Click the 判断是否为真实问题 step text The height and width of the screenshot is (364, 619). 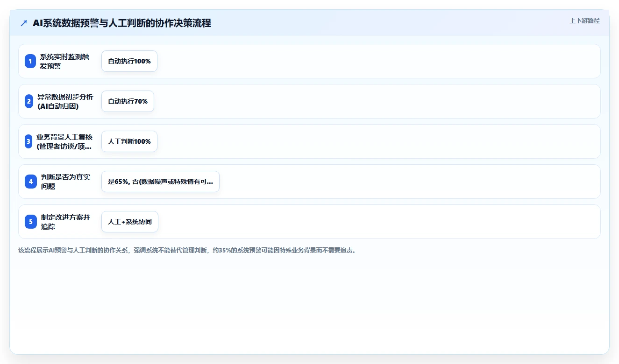click(65, 182)
